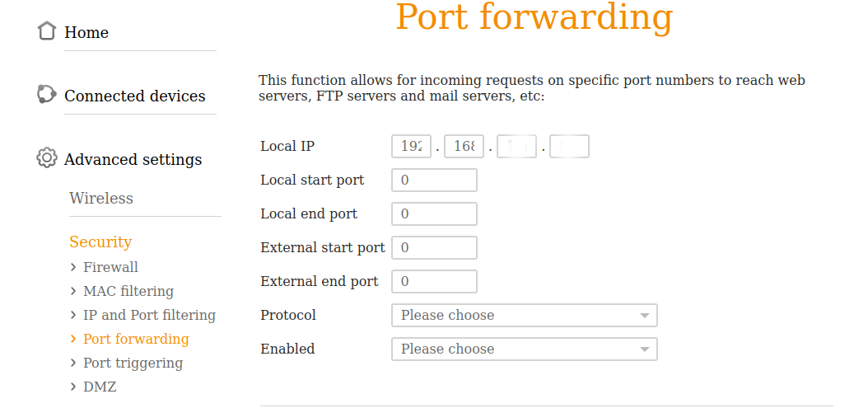The image size is (868, 408).
Task: Click the last Local IP octet field
Action: click(569, 147)
